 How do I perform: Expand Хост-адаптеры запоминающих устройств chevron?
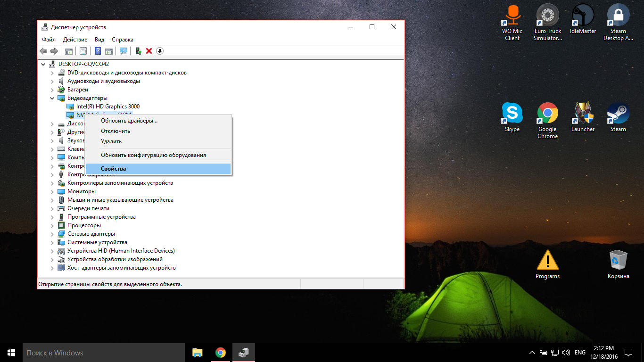click(52, 268)
